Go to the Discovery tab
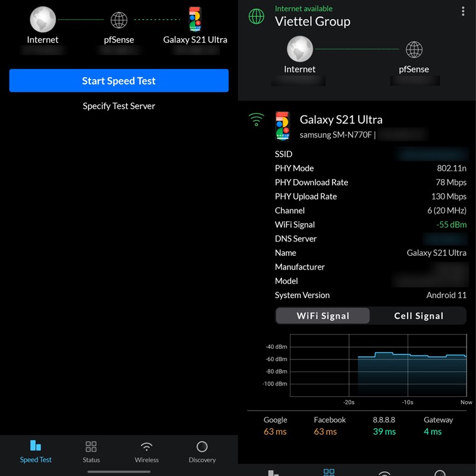 pos(202,452)
